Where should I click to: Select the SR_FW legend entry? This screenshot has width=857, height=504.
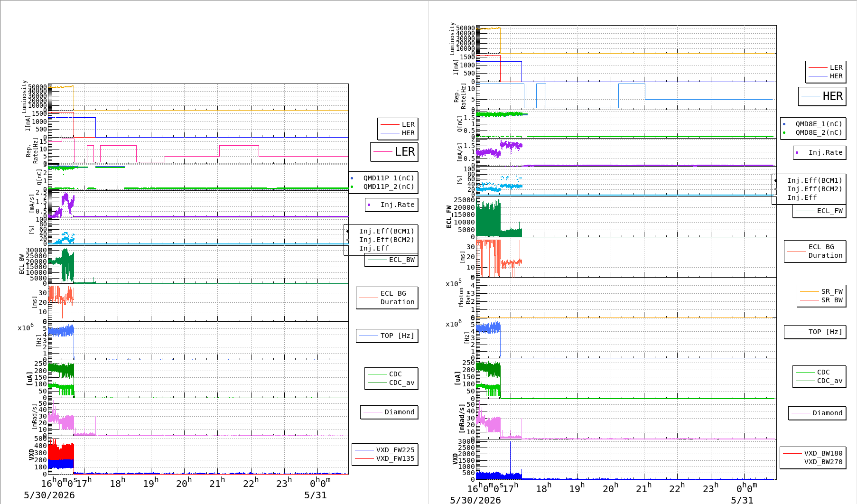pyautogui.click(x=832, y=291)
